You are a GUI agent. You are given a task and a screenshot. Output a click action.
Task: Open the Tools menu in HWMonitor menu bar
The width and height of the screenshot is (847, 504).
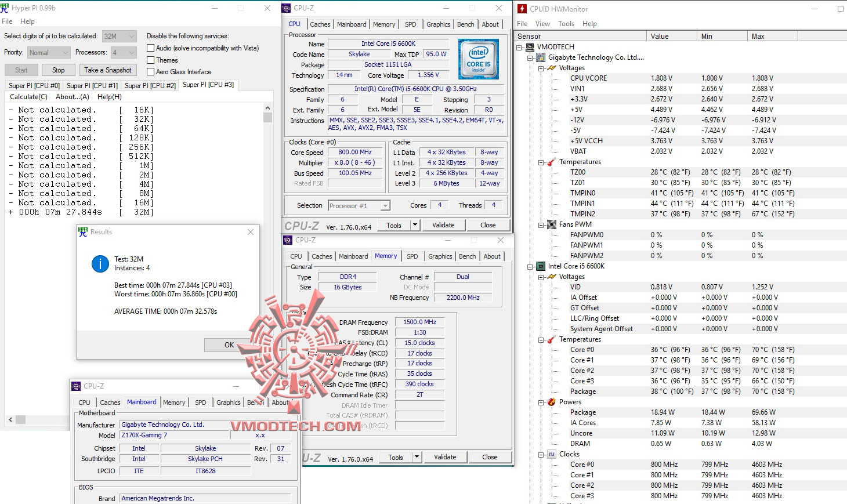(x=566, y=24)
